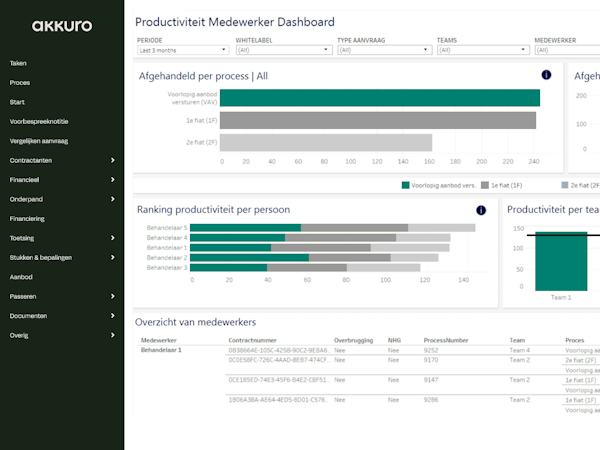Open Taken in the sidebar
Viewport: 600px width, 450px height.
click(x=18, y=63)
